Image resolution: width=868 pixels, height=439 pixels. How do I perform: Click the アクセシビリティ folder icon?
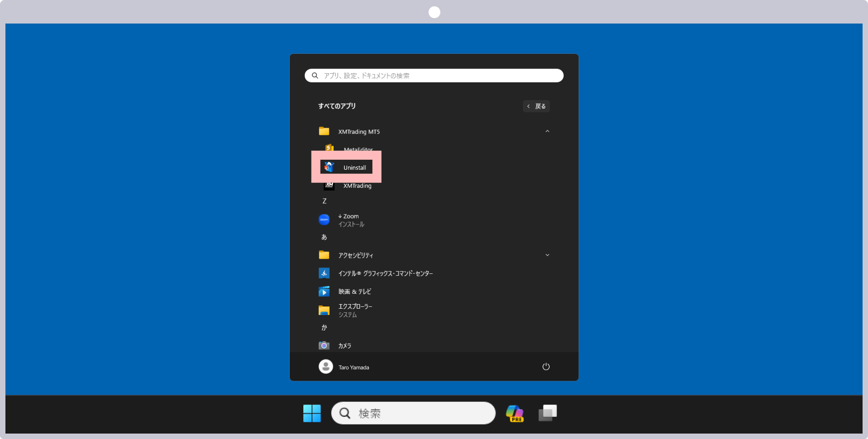click(x=324, y=255)
